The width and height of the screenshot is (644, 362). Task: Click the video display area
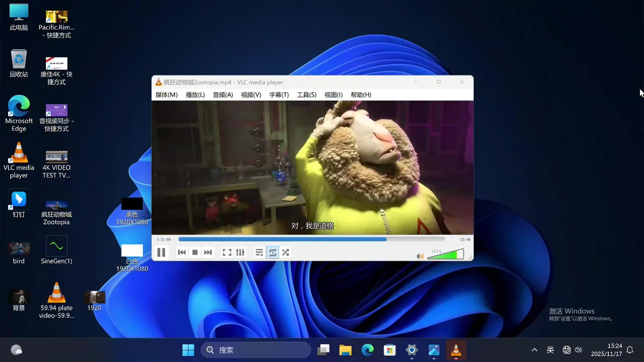312,167
